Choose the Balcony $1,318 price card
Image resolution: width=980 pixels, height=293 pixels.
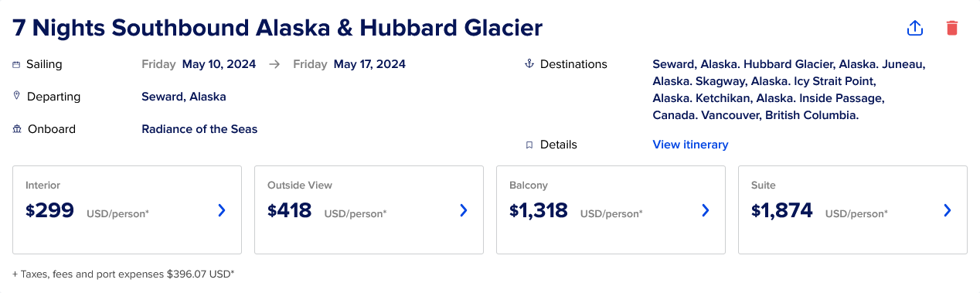(611, 210)
